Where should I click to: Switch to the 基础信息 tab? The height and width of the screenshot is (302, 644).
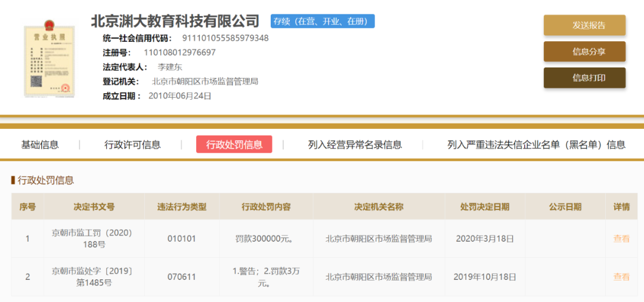(x=40, y=144)
